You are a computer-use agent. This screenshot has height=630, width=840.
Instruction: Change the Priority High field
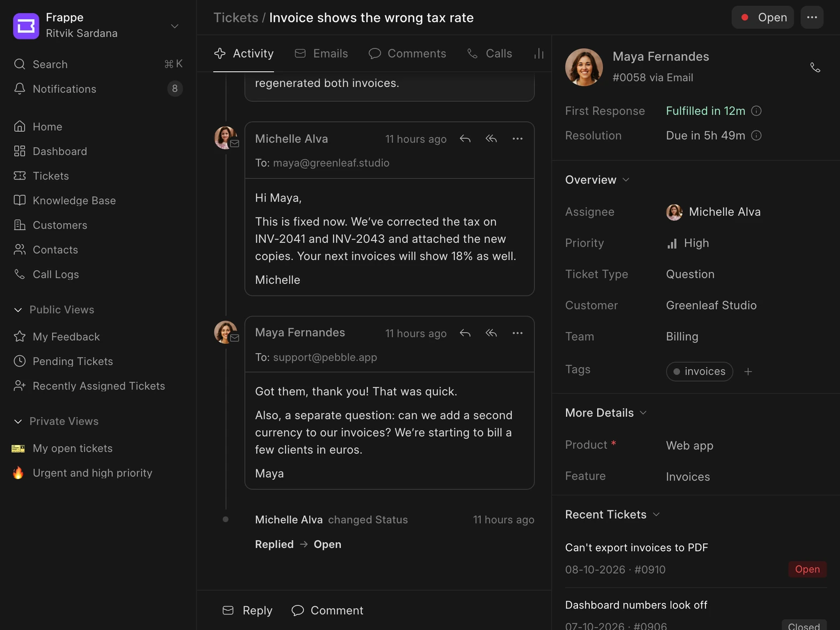(688, 243)
